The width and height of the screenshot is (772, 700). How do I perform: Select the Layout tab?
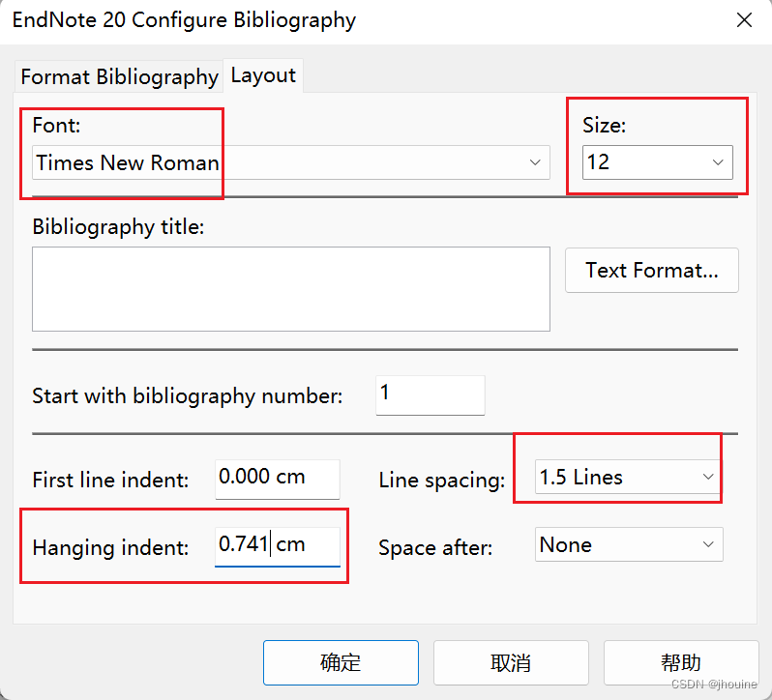coord(263,75)
